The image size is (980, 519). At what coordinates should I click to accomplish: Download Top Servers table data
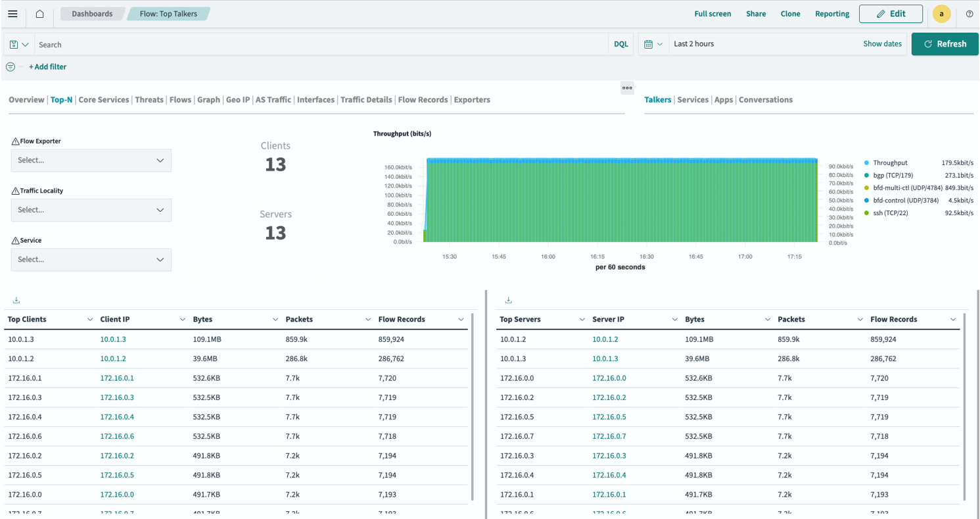[508, 301]
